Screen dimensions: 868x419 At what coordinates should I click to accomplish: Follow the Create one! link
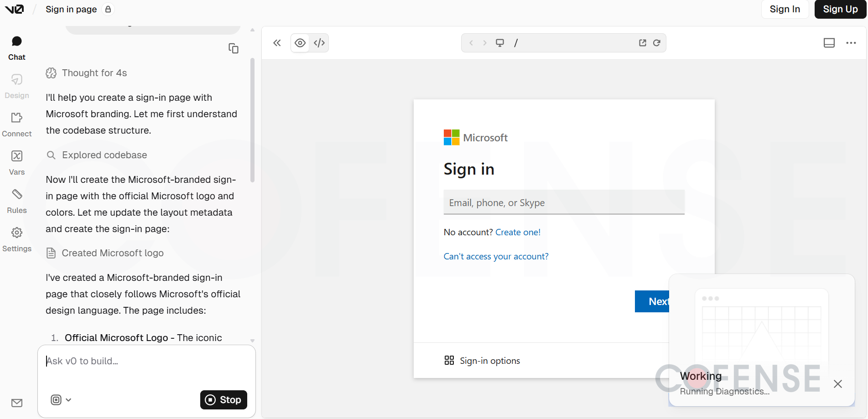pyautogui.click(x=518, y=232)
